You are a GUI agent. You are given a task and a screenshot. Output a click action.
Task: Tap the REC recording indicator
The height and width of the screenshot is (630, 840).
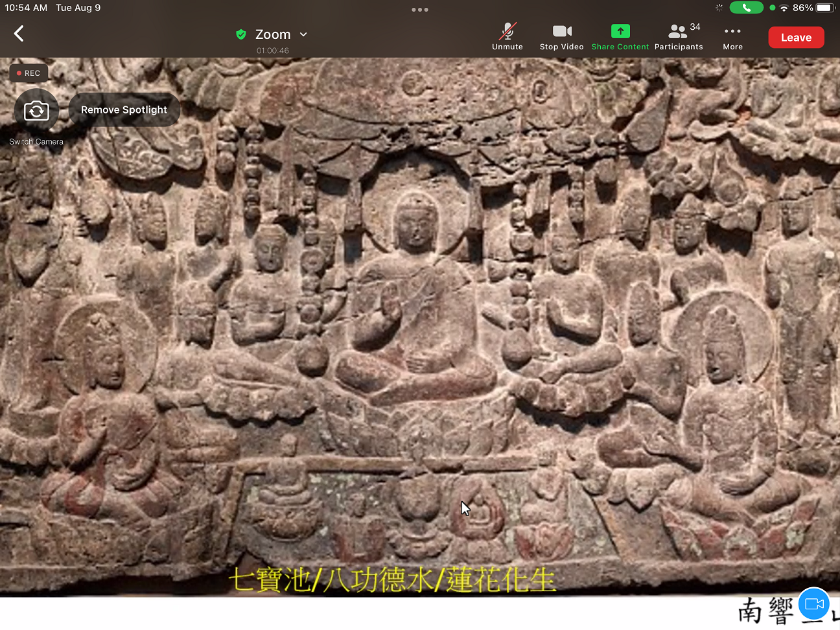point(29,73)
